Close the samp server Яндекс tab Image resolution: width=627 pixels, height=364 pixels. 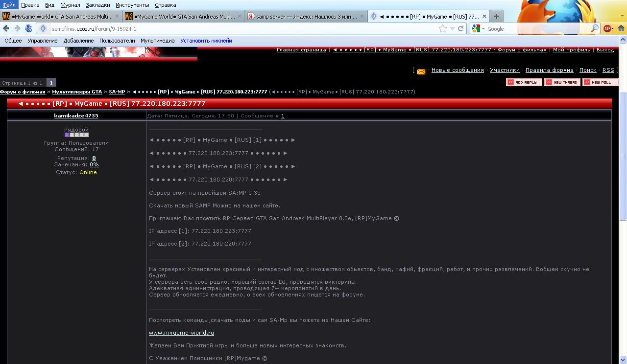point(362,16)
